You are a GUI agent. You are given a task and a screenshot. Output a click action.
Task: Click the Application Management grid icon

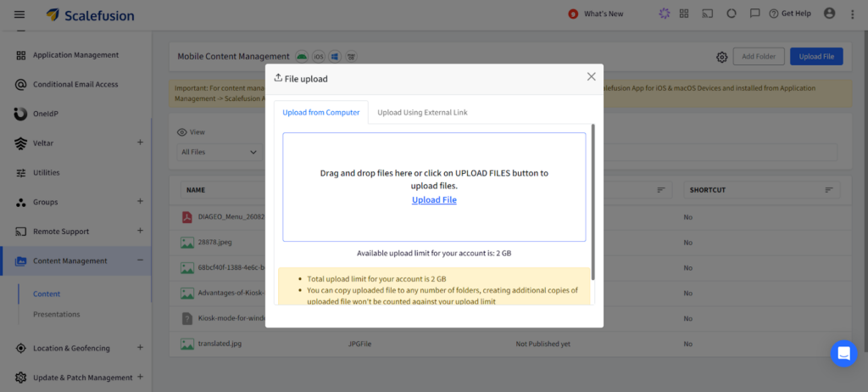coord(21,55)
